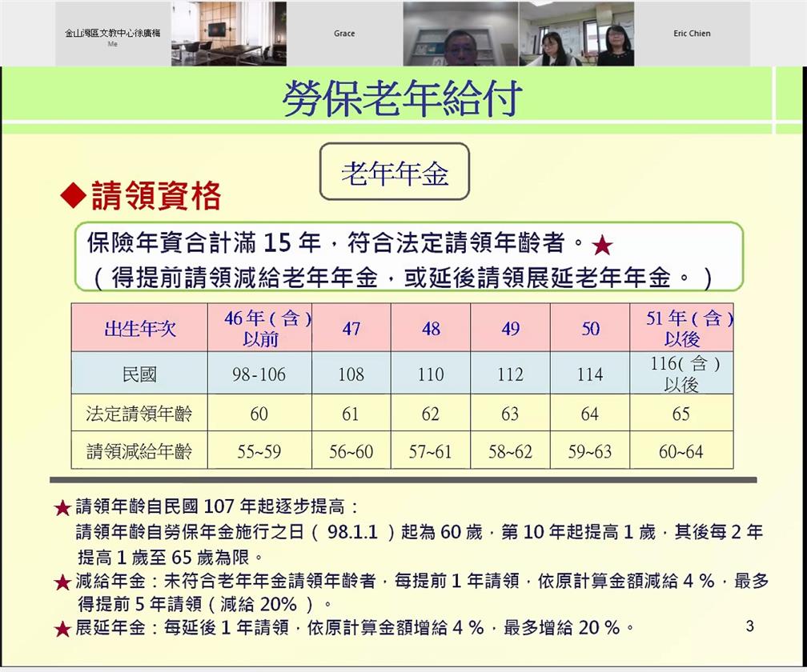Click the red diamond bullet before 請領資格

(74, 194)
